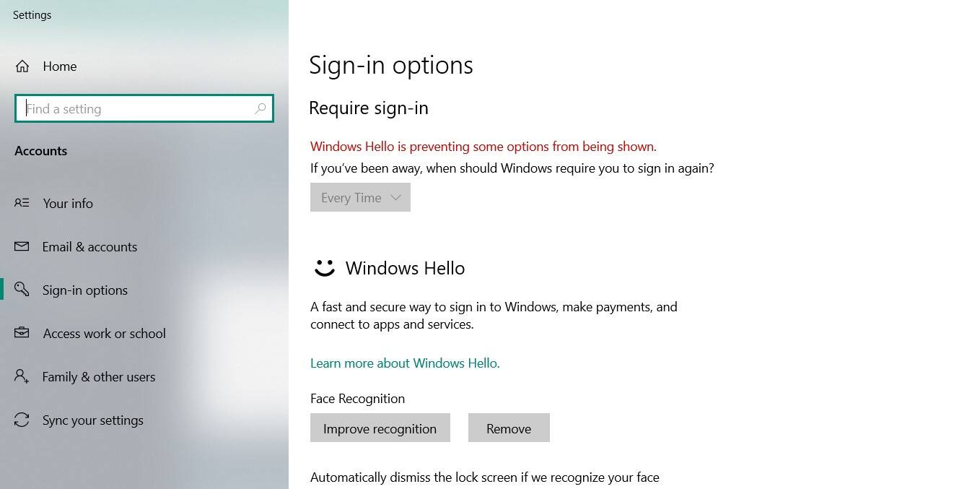Select Access work or school label
This screenshot has width=980, height=489.
tap(104, 334)
